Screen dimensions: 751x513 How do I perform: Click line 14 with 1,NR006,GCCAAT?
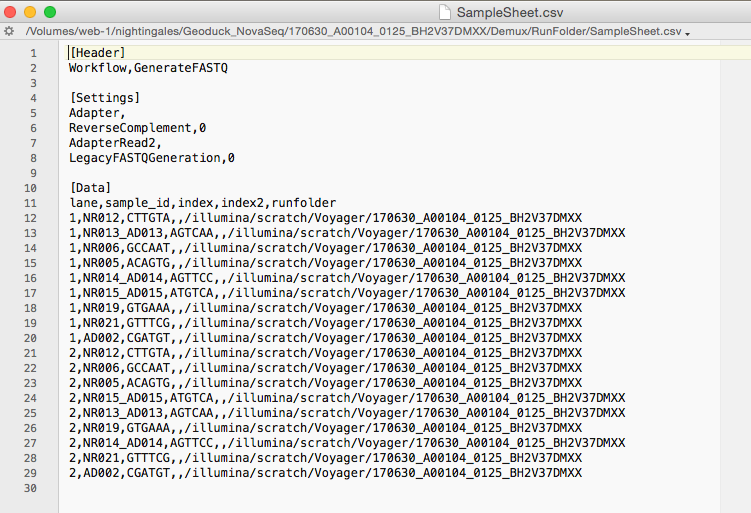pyautogui.click(x=326, y=248)
